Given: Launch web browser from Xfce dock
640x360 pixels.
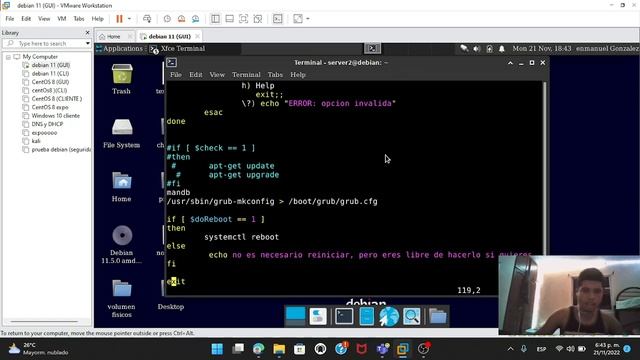Looking at the screenshot, I should point(389,316).
